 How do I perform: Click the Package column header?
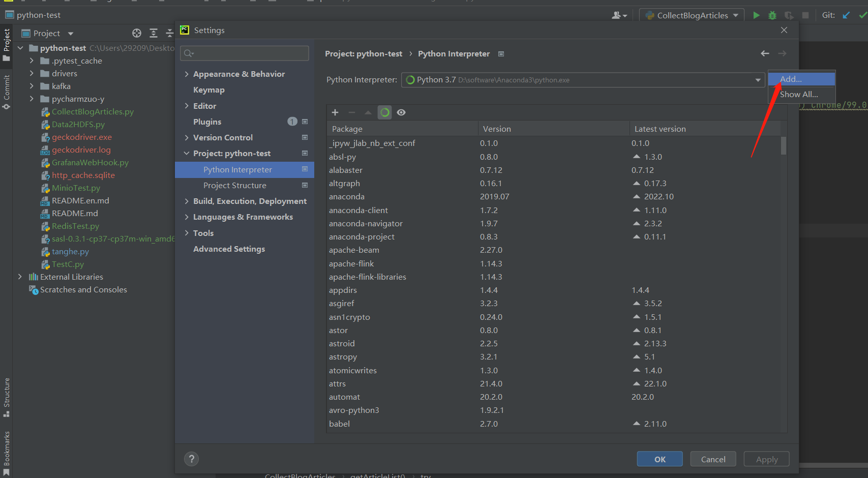coord(402,129)
